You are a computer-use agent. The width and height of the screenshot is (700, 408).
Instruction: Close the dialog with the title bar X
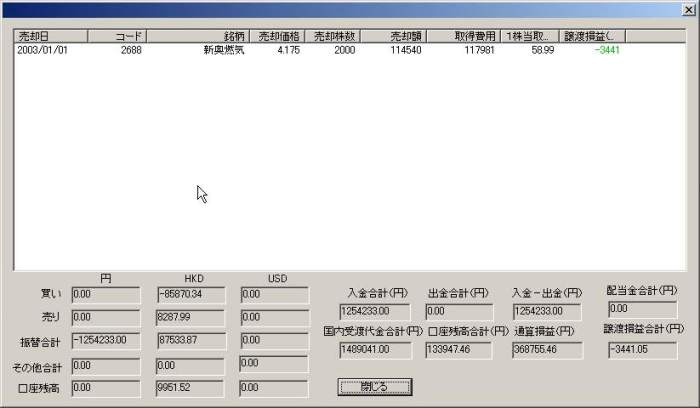click(x=685, y=10)
